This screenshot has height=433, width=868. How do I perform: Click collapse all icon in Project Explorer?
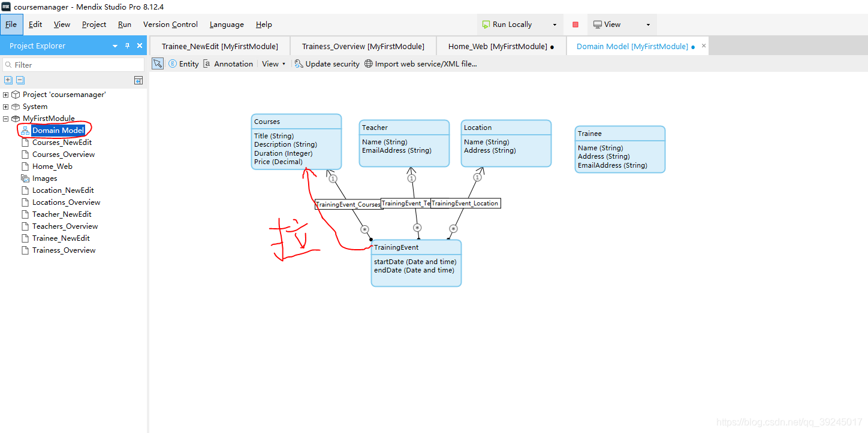coord(20,80)
